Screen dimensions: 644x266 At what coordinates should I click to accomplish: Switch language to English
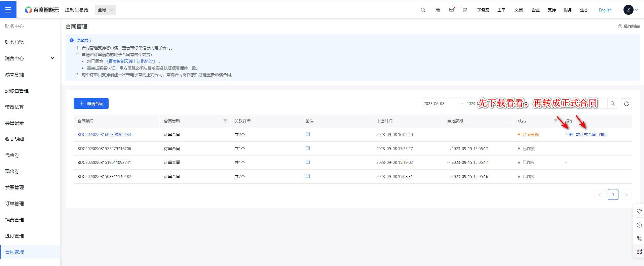point(605,10)
